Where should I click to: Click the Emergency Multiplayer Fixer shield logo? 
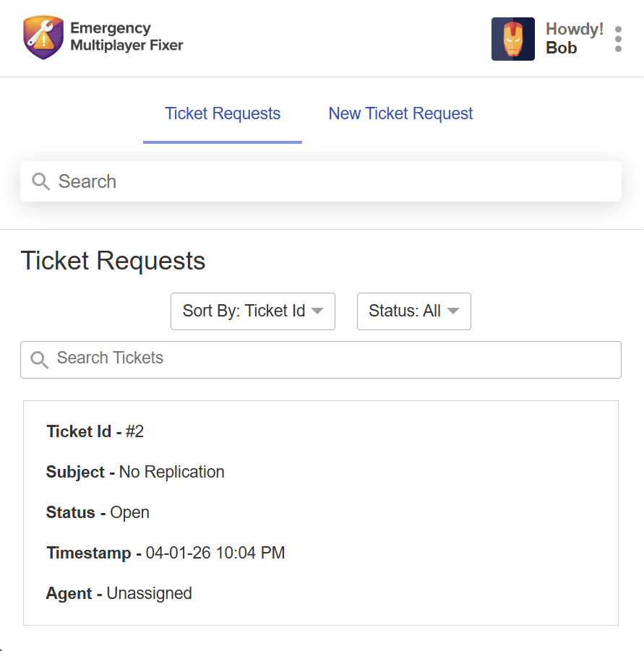click(x=43, y=38)
